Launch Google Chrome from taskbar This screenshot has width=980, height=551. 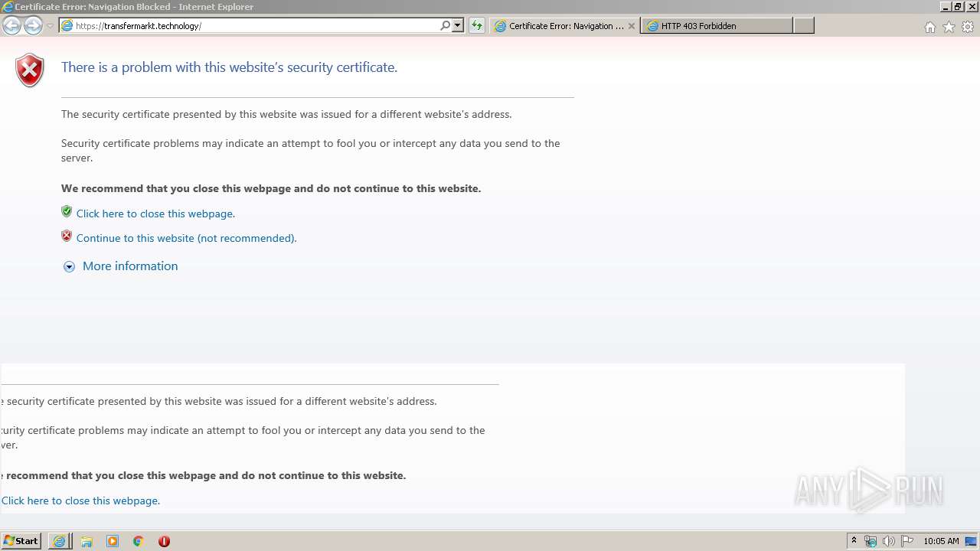(138, 541)
